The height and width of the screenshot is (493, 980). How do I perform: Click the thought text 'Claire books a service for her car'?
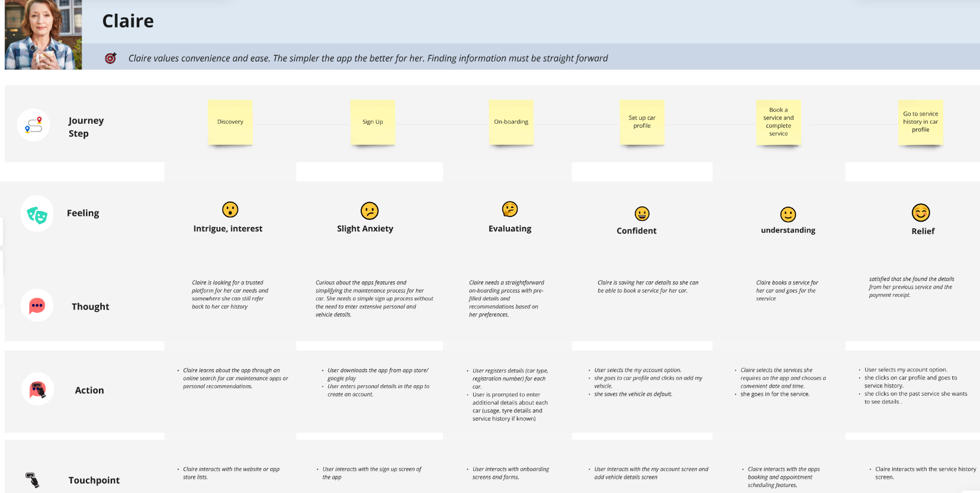[787, 291]
